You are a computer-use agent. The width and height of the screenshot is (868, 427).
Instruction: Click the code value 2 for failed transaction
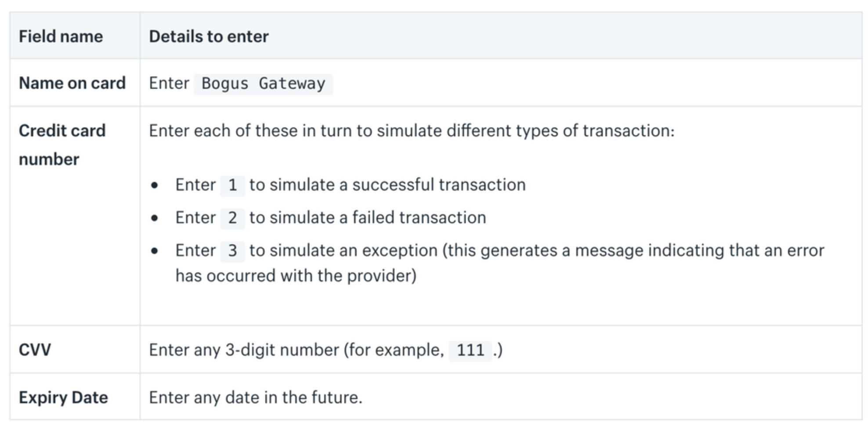click(x=232, y=218)
